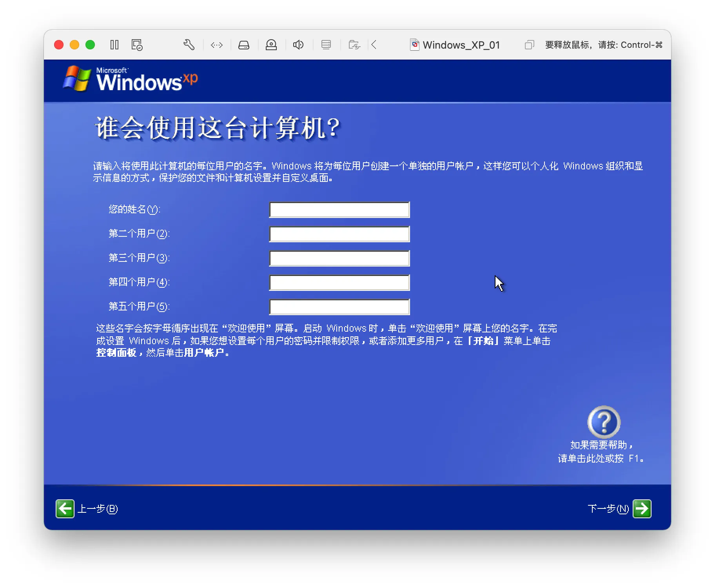The width and height of the screenshot is (715, 588).
Task: Click the stacked-lines device icon next to the speaker
Action: (326, 45)
